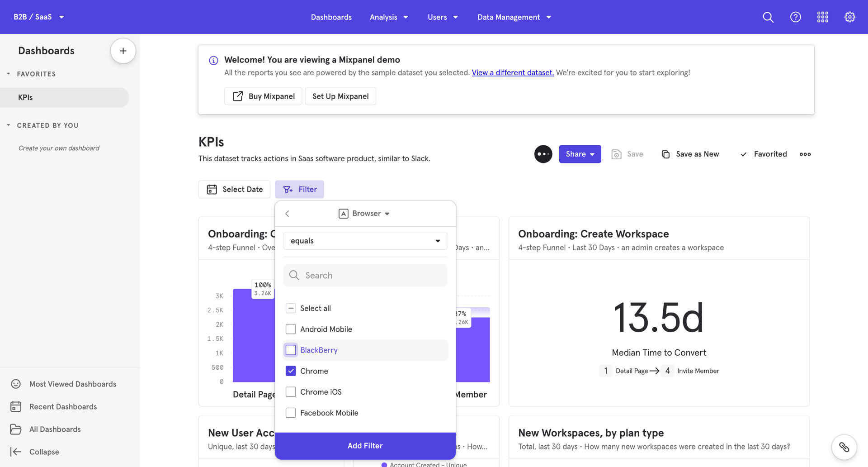The height and width of the screenshot is (467, 868).
Task: Open the equals operator dropdown
Action: point(365,240)
